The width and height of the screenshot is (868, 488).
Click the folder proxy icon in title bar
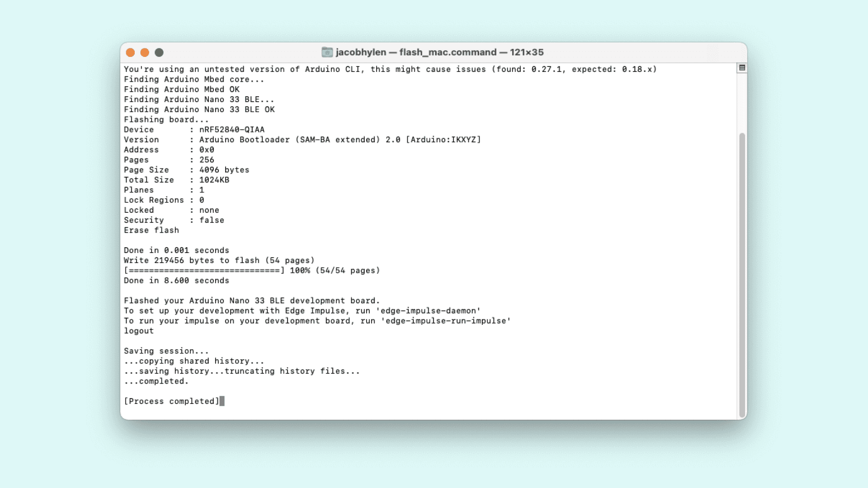327,52
